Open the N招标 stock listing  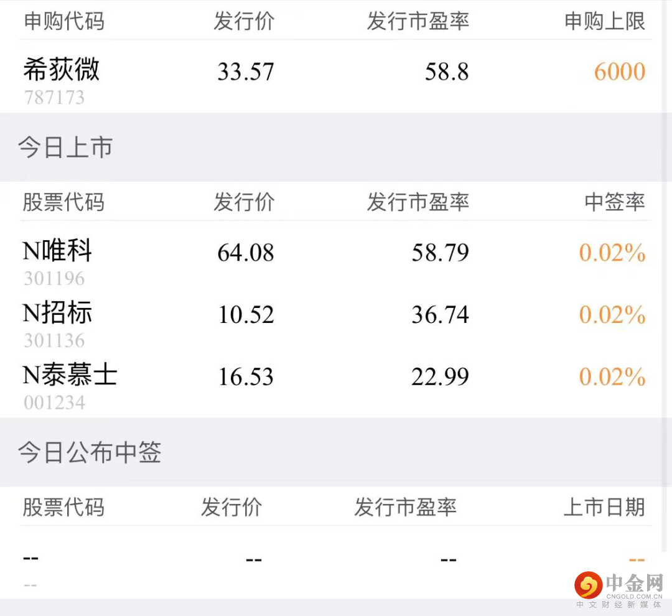pos(57,313)
